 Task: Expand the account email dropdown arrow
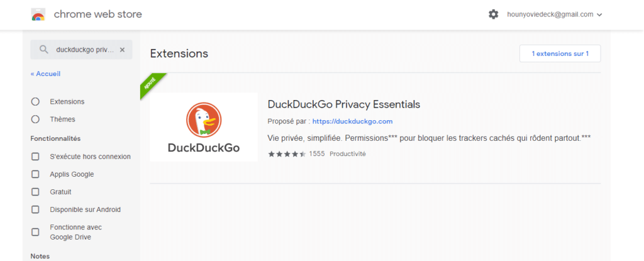(599, 15)
